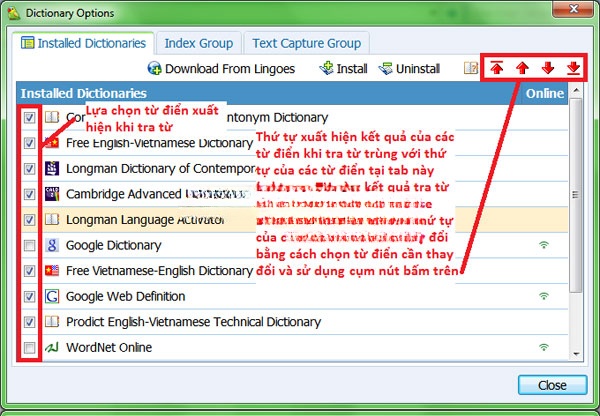
Task: Click the Free Vietnamese-English flag icon
Action: coord(52,271)
